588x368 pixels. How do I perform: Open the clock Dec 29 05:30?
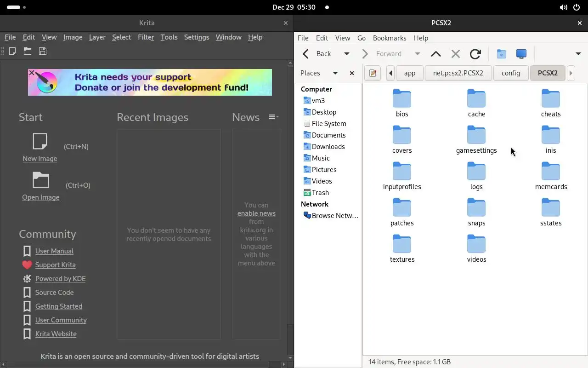pyautogui.click(x=294, y=7)
